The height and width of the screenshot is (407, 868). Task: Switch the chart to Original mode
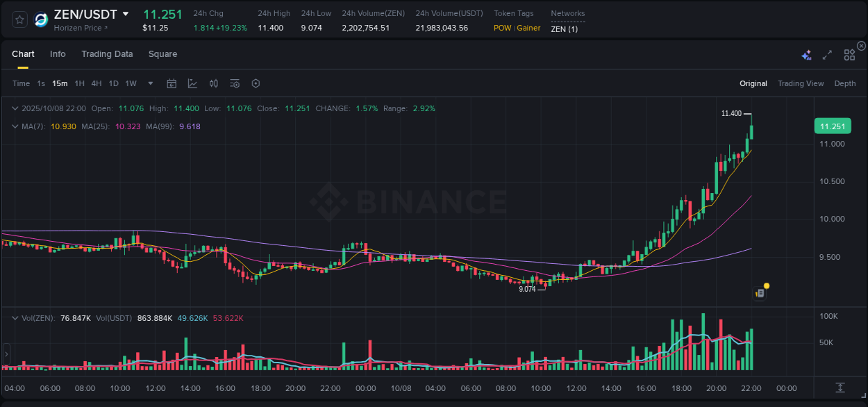(x=753, y=83)
